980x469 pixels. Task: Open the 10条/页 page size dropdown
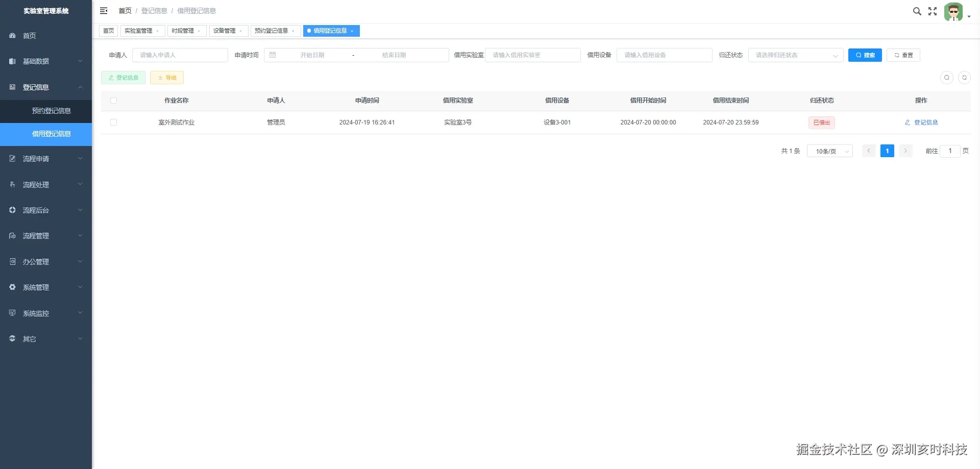pos(830,151)
